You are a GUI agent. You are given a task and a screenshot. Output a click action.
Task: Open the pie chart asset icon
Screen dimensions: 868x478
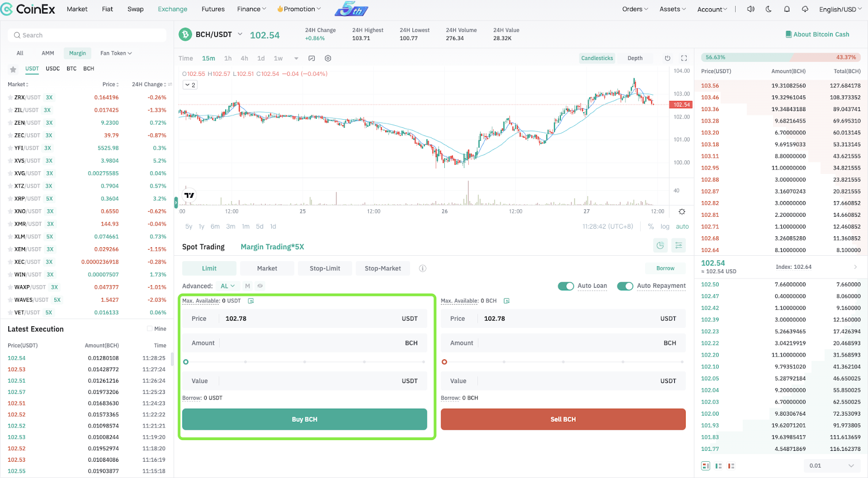(660, 246)
